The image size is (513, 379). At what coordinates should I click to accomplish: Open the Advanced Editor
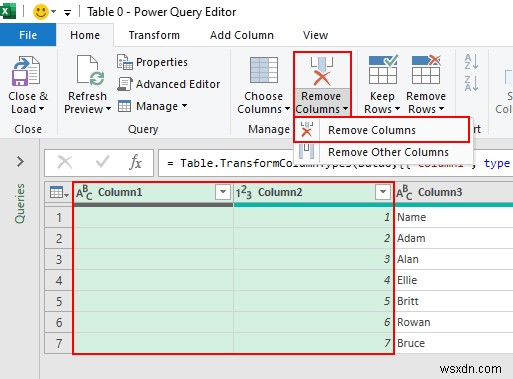point(169,84)
